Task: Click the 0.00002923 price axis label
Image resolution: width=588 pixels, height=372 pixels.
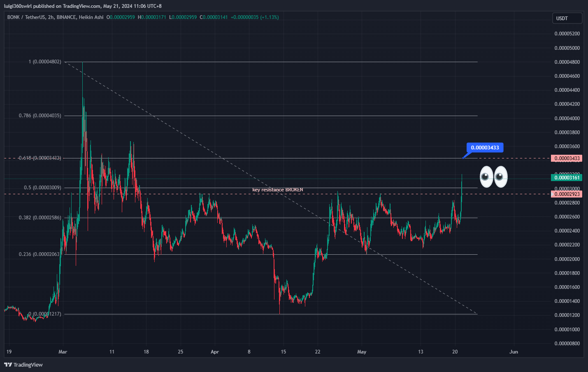Action: (567, 194)
